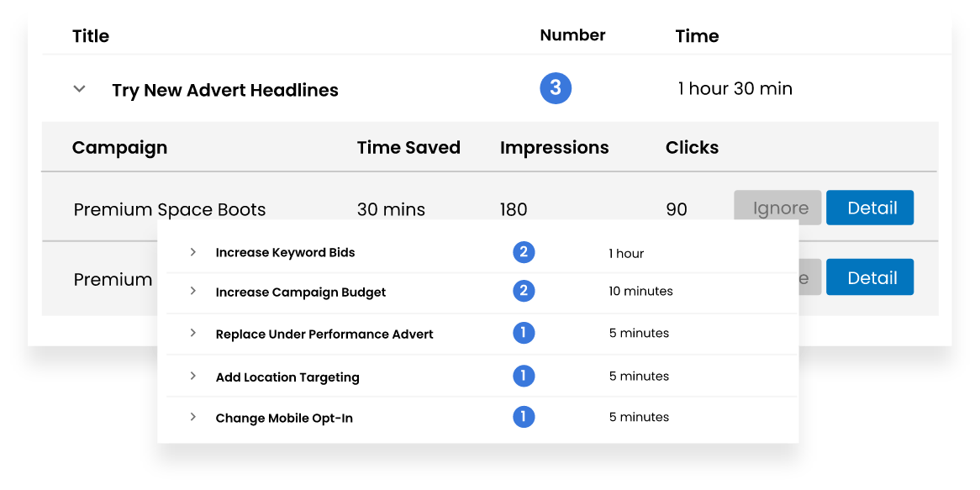Expand the Increase Keyword Bids entry
The height and width of the screenshot is (490, 980).
(192, 252)
